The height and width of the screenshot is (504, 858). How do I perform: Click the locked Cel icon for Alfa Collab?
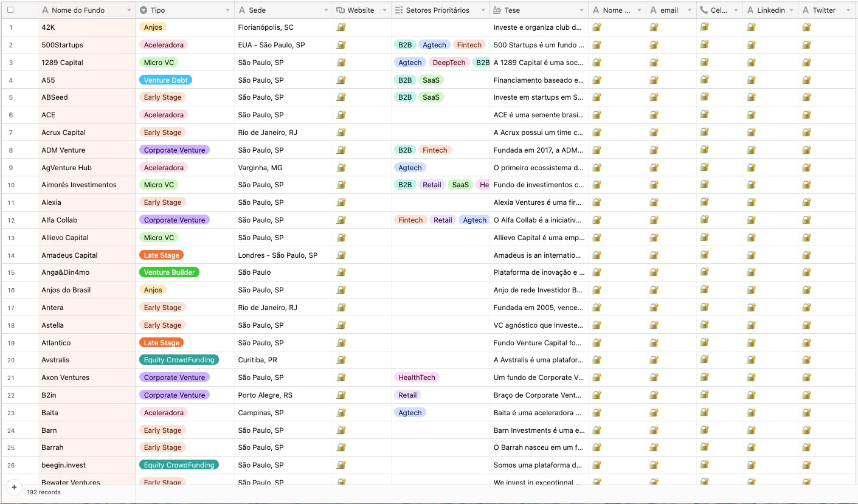tap(704, 220)
